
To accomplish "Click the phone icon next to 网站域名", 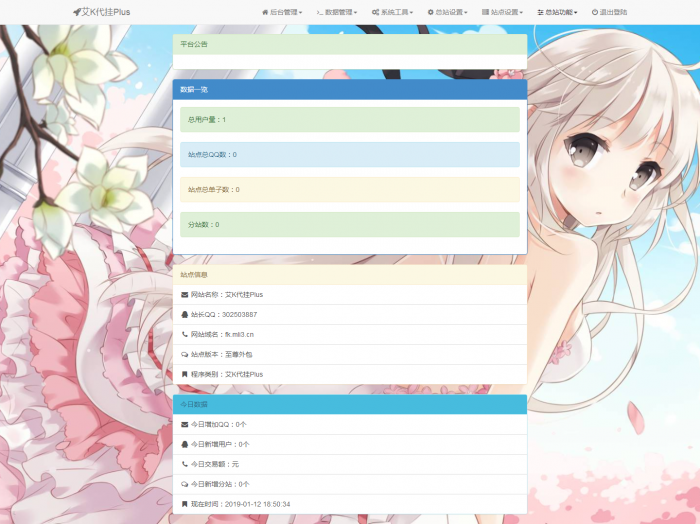I will pyautogui.click(x=184, y=334).
